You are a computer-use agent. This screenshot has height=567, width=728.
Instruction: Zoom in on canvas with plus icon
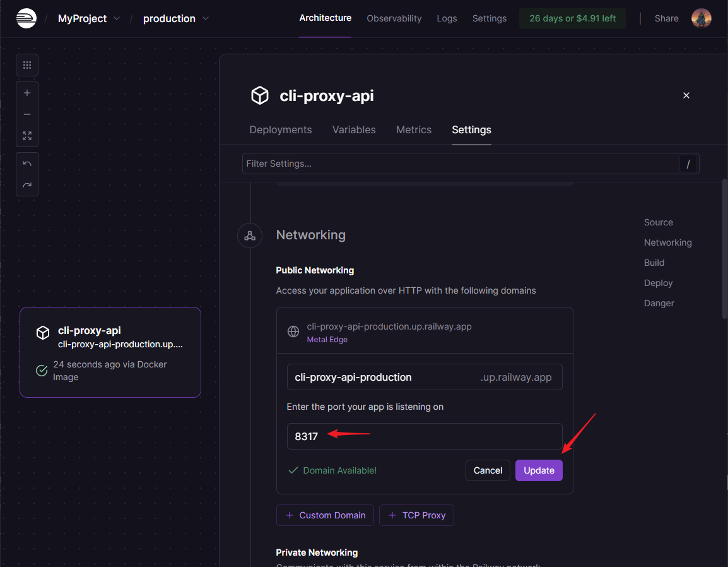(27, 93)
